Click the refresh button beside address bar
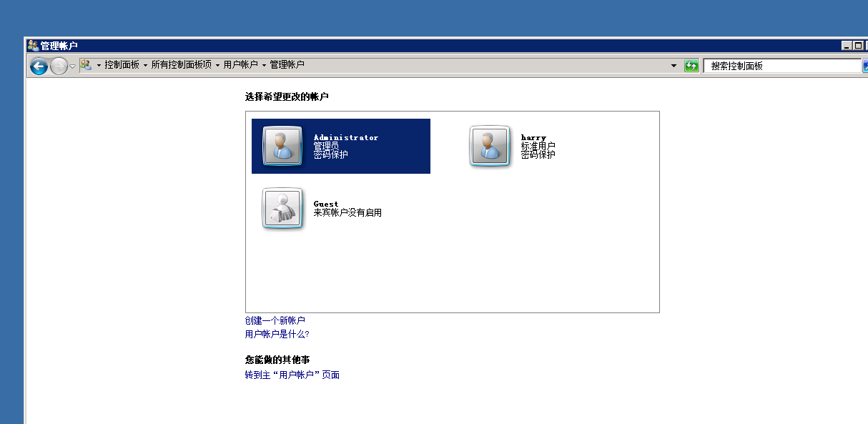This screenshot has width=868, height=424. tap(691, 66)
